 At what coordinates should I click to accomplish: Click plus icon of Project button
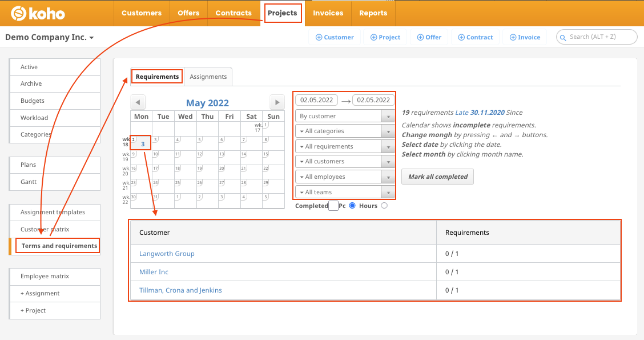coord(374,37)
